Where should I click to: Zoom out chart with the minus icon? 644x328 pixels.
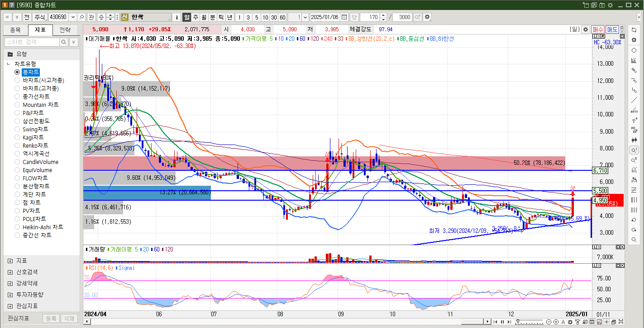pos(549,322)
